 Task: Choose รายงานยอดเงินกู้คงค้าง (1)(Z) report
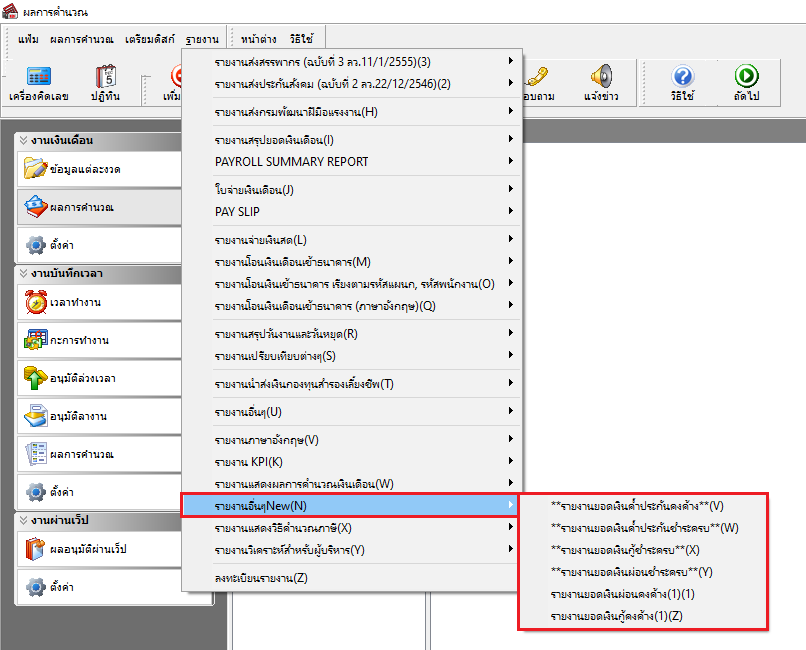pos(617,617)
